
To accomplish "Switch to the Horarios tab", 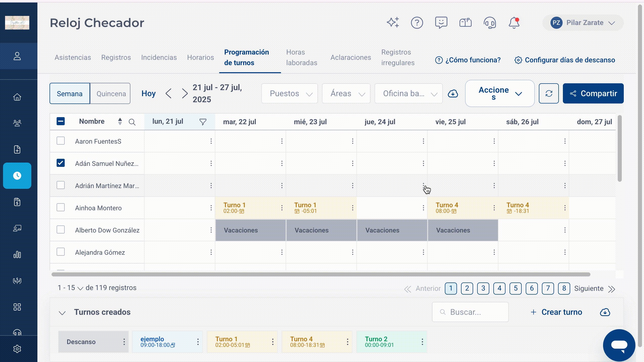I will (200, 57).
